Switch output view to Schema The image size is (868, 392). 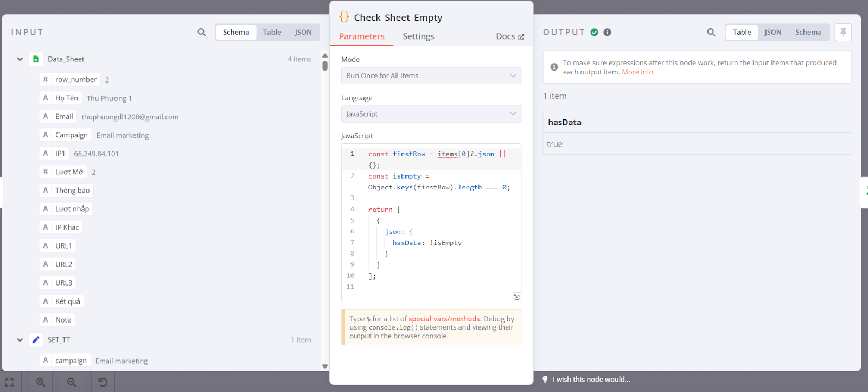[808, 32]
